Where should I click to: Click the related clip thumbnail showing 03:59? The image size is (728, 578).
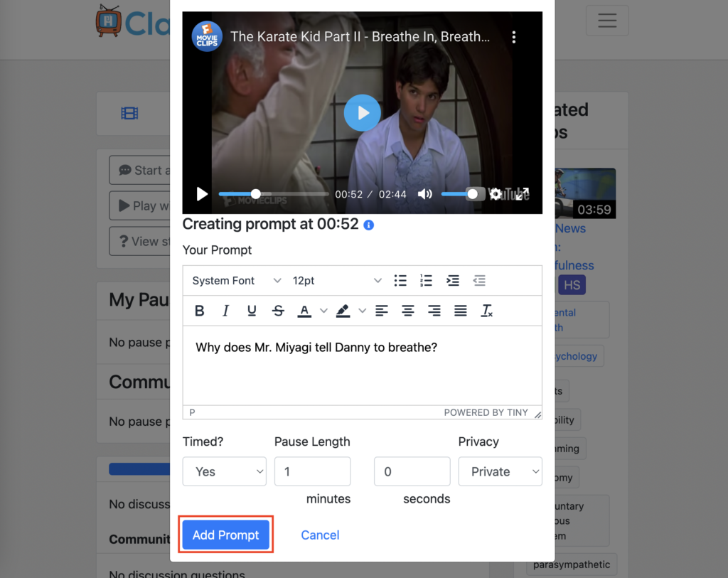[x=586, y=193]
